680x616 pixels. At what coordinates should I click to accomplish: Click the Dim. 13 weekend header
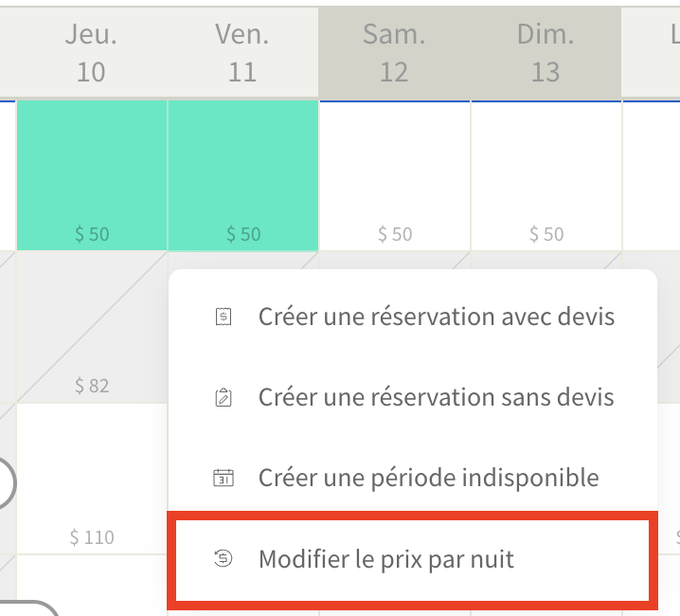546,52
